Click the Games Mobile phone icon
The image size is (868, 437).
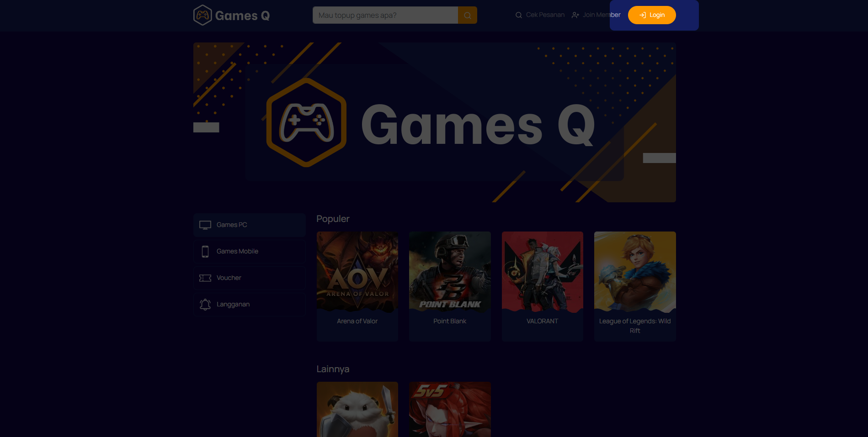point(205,252)
